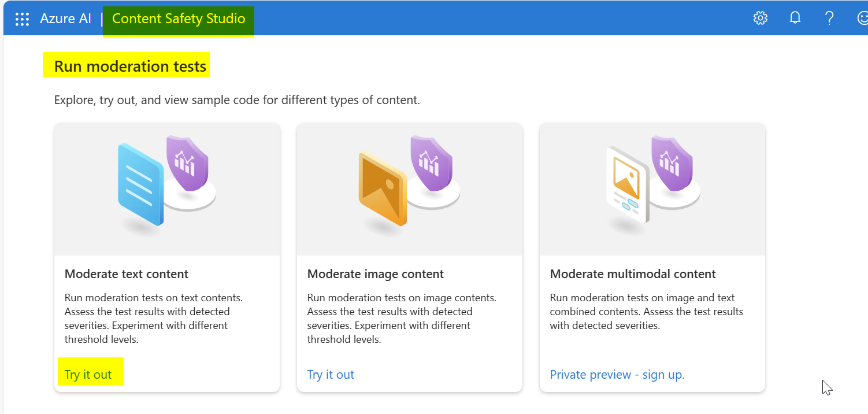The height and width of the screenshot is (414, 868).
Task: Click the notifications bell icon
Action: coord(795,19)
